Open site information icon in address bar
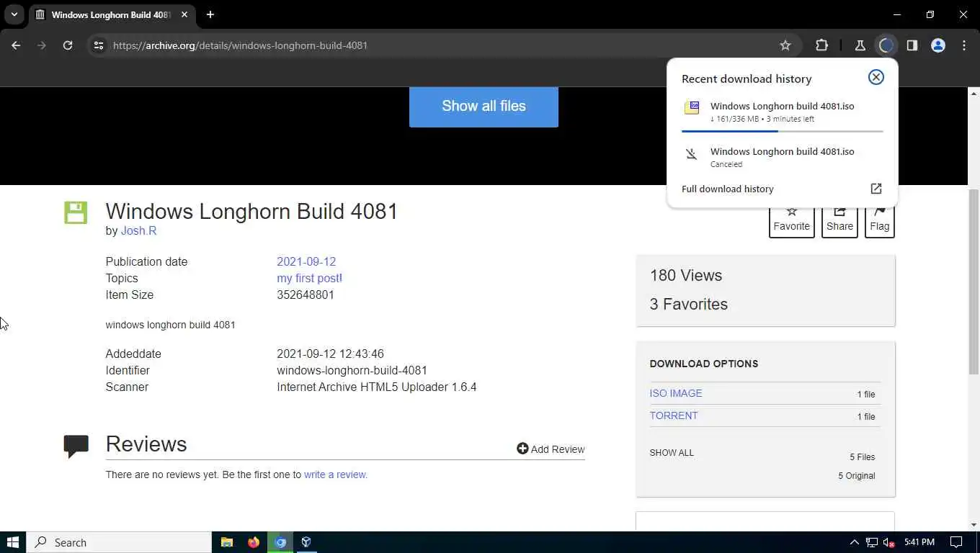Image resolution: width=980 pixels, height=553 pixels. (99, 45)
